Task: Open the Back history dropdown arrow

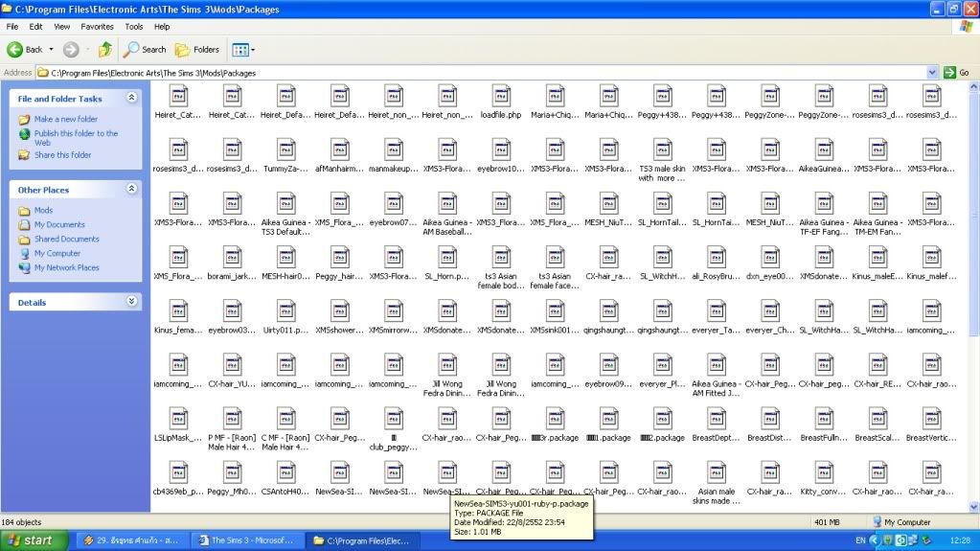Action: (51, 50)
